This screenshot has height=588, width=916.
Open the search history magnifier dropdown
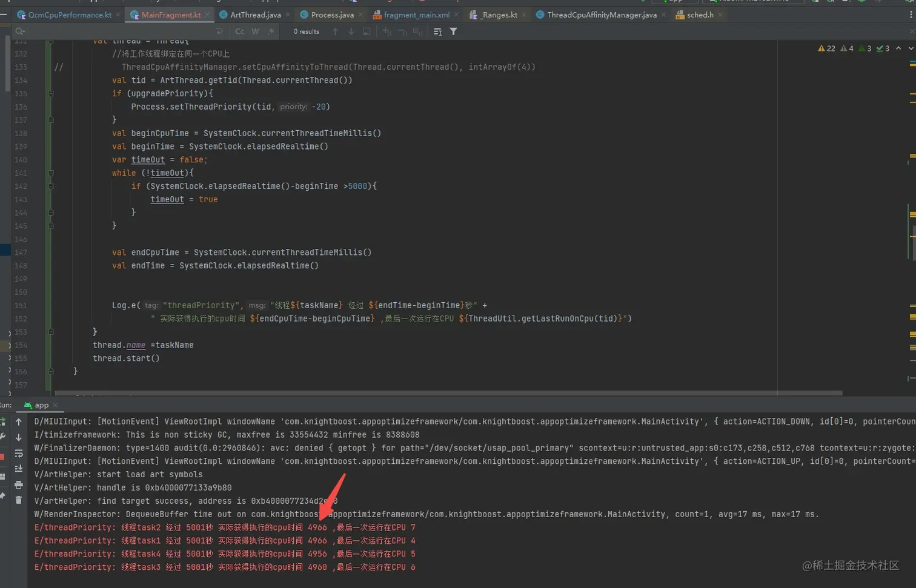[x=20, y=31]
